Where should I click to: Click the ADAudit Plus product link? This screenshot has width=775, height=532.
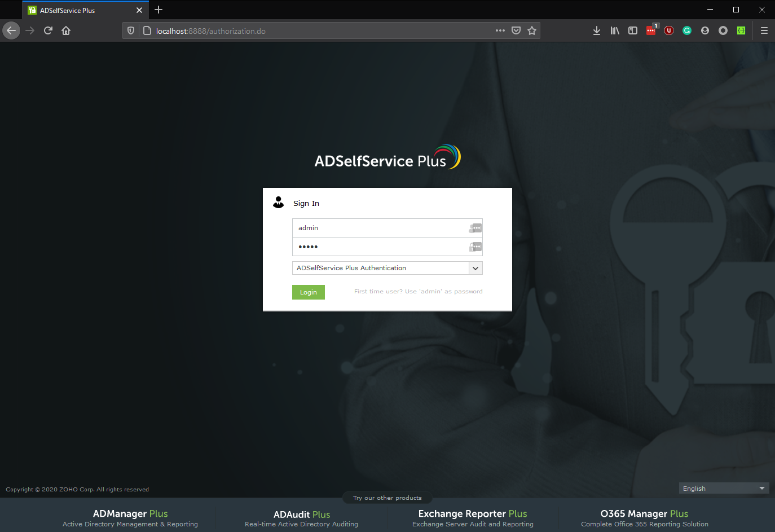301,514
